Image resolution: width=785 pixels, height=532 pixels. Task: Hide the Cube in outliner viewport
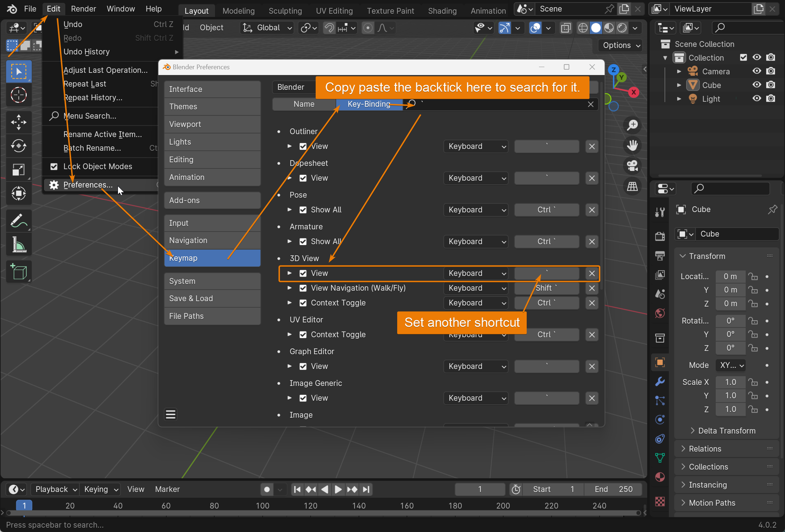757,85
